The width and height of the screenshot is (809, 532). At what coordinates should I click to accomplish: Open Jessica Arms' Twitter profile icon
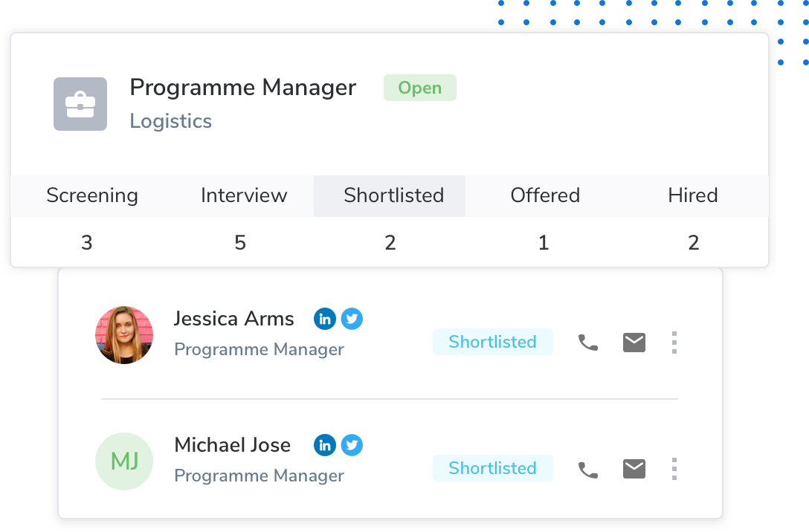click(352, 319)
